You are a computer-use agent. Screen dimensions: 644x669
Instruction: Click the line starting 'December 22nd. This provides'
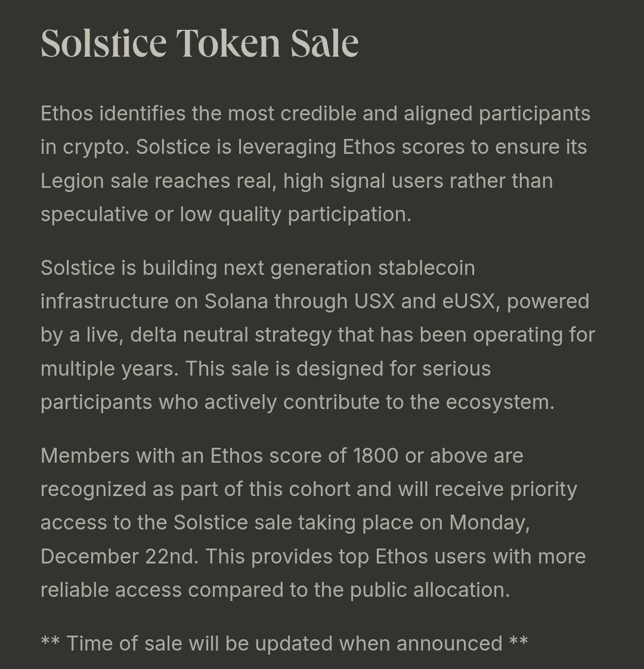[313, 557]
